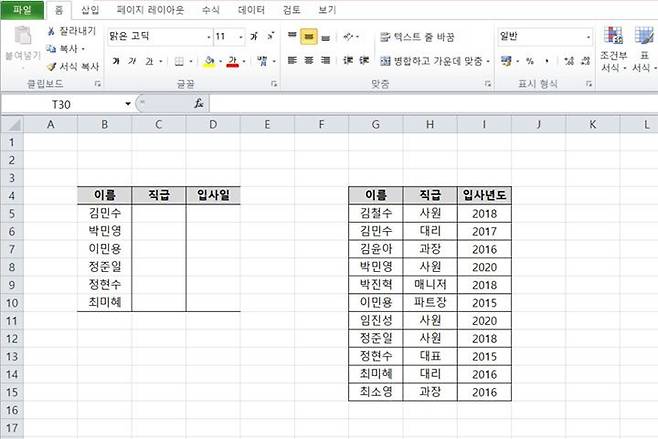The image size is (658, 439).
Task: Select cell containing 김민수 in column B
Action: pos(105,212)
